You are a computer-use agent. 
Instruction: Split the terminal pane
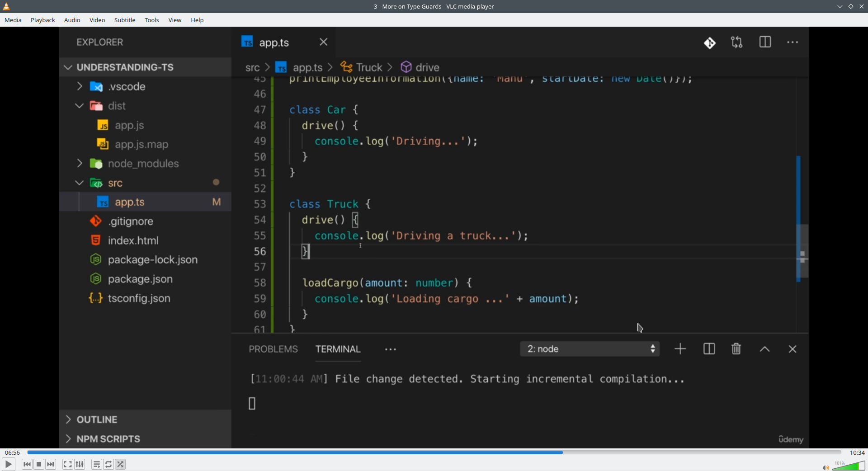(x=709, y=349)
